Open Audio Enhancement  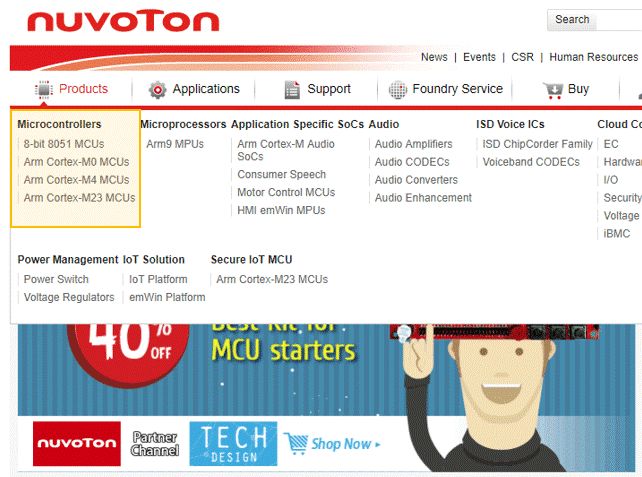(x=423, y=198)
